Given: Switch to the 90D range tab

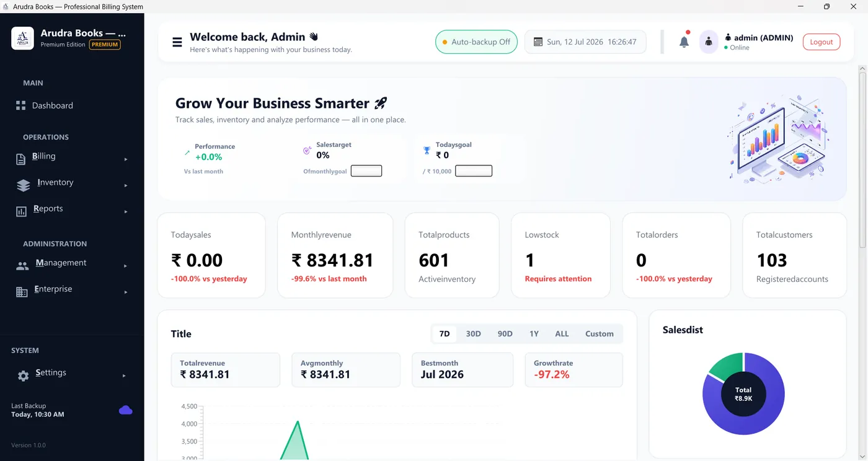Looking at the screenshot, I should [x=505, y=334].
